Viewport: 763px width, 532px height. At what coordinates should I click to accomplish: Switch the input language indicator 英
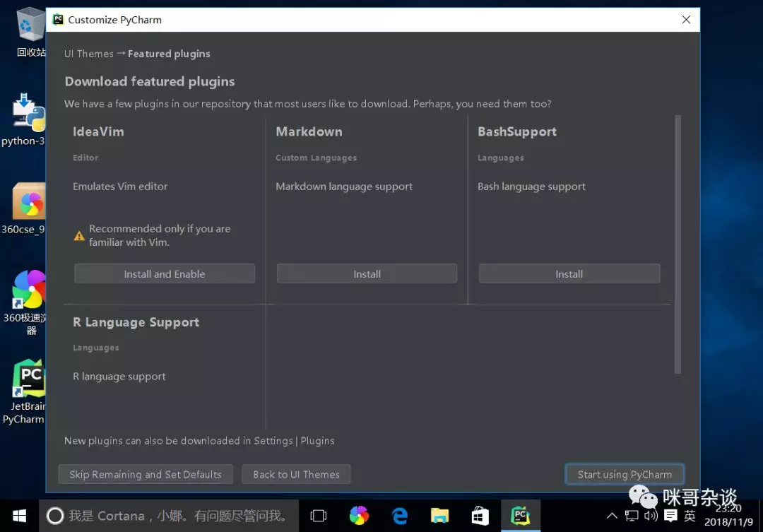690,516
